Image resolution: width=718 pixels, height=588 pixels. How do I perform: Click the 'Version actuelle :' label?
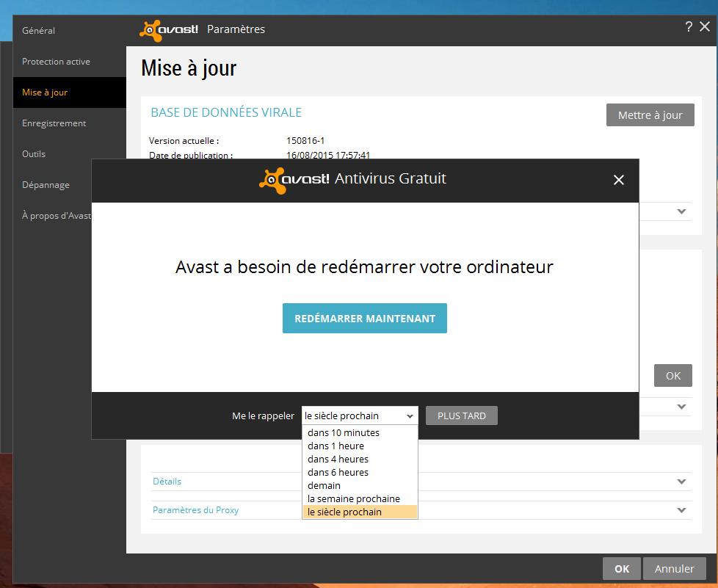[184, 141]
